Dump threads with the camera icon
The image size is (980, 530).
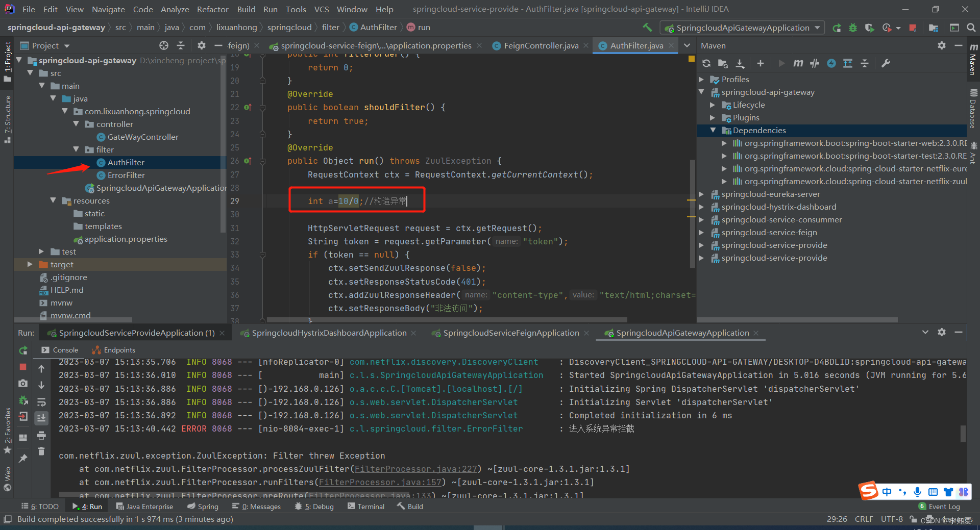tap(23, 383)
